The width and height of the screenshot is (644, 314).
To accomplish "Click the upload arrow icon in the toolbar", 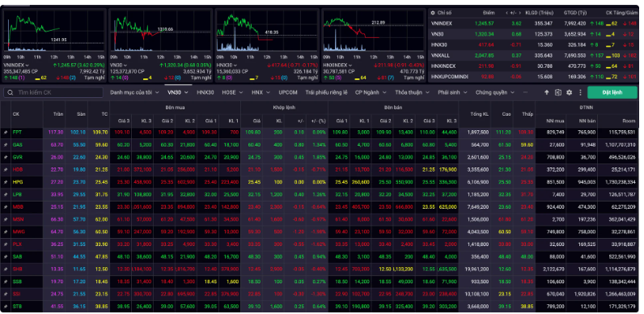I will (547, 92).
